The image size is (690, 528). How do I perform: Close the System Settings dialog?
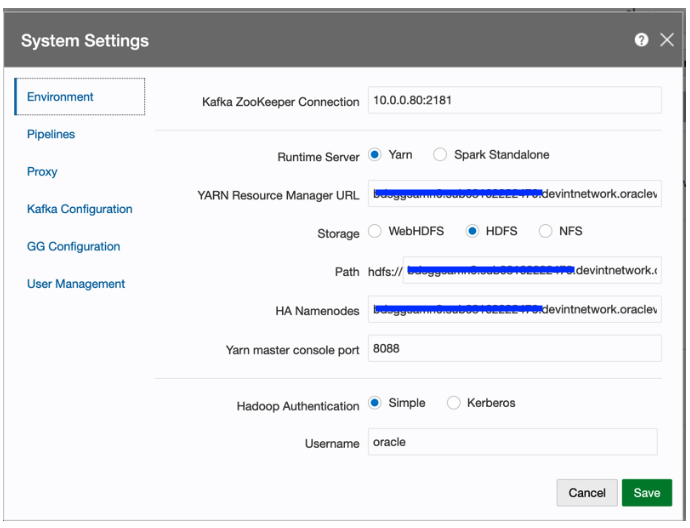click(667, 40)
